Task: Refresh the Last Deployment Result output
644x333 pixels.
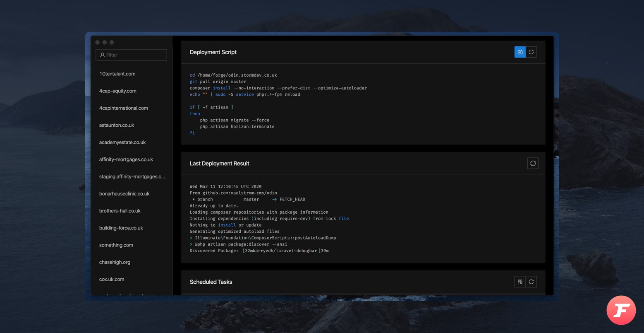Action: point(533,163)
